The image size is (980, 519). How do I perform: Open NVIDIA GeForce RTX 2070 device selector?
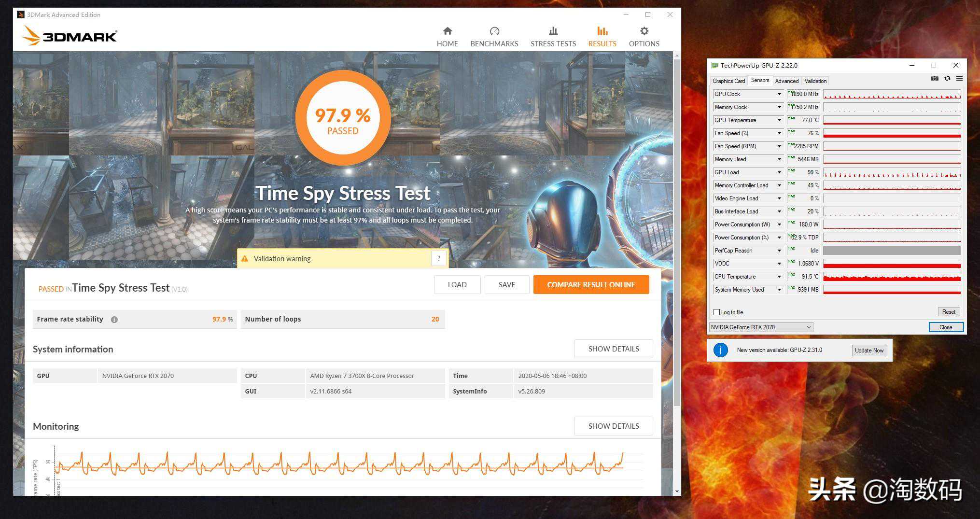pyautogui.click(x=761, y=327)
